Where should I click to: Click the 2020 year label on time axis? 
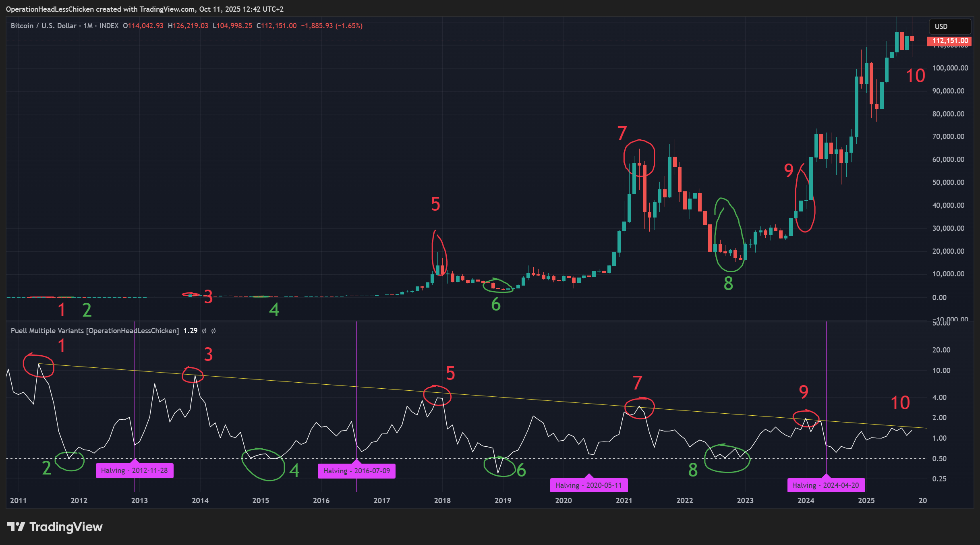click(563, 501)
